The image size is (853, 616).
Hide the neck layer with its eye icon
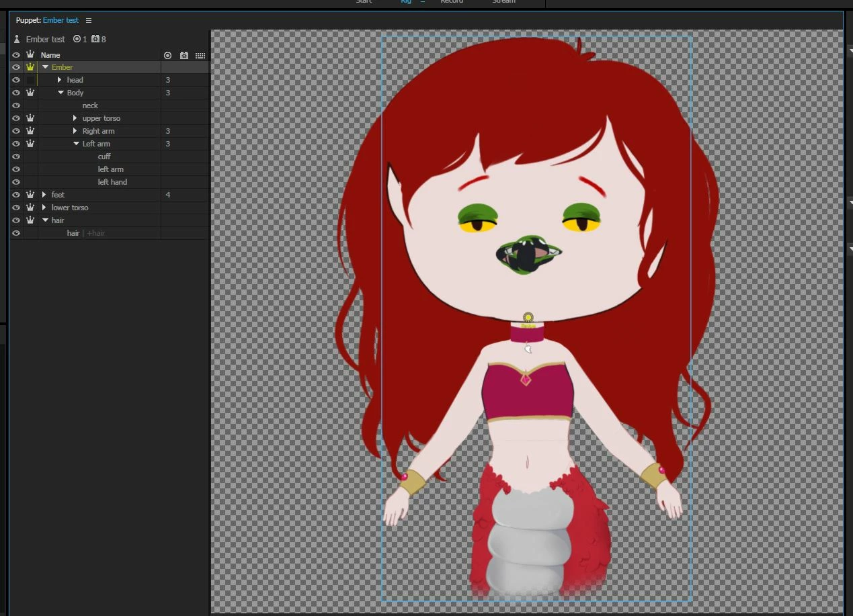[16, 105]
